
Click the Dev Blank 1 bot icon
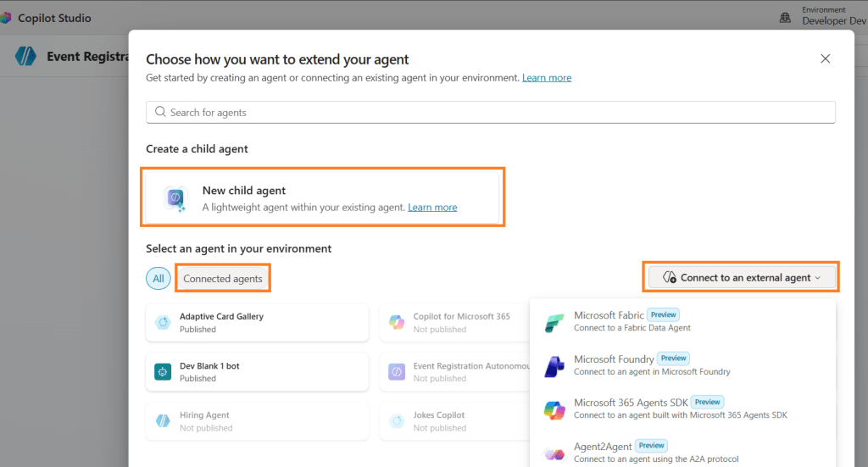tap(164, 372)
